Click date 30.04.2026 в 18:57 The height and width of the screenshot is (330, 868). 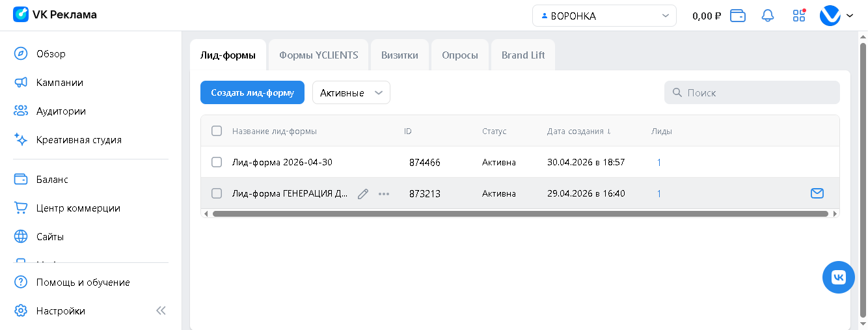click(586, 162)
